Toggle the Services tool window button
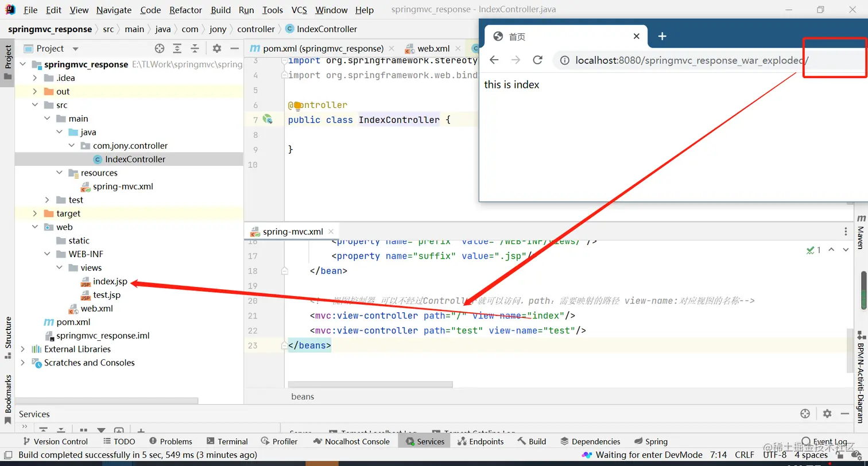The image size is (868, 466). 425,441
